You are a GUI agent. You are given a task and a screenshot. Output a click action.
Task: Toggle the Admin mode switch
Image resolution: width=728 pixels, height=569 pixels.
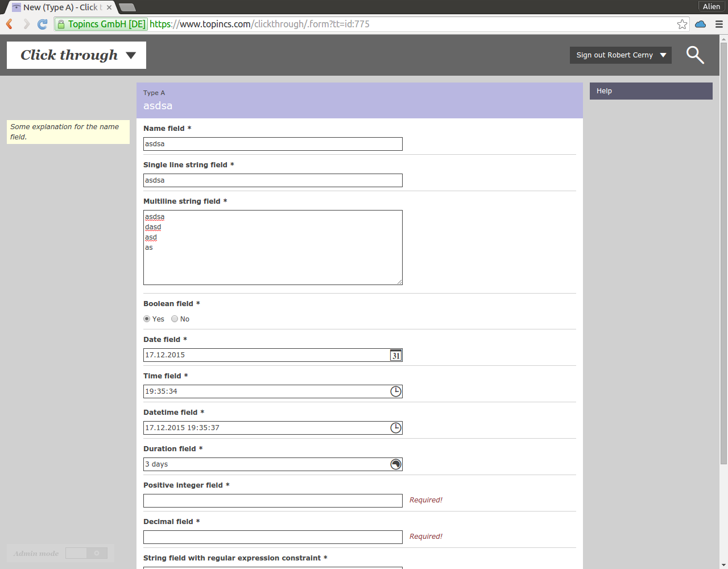click(86, 553)
